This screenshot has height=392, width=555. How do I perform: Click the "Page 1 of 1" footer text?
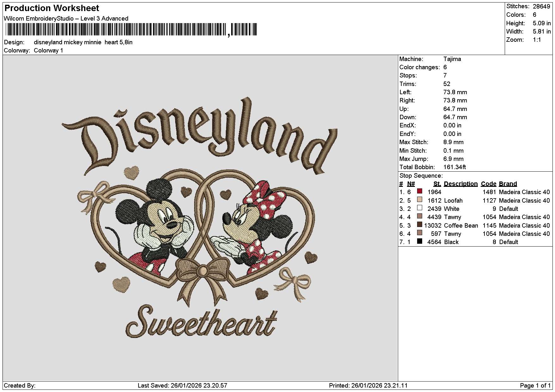pyautogui.click(x=535, y=386)
